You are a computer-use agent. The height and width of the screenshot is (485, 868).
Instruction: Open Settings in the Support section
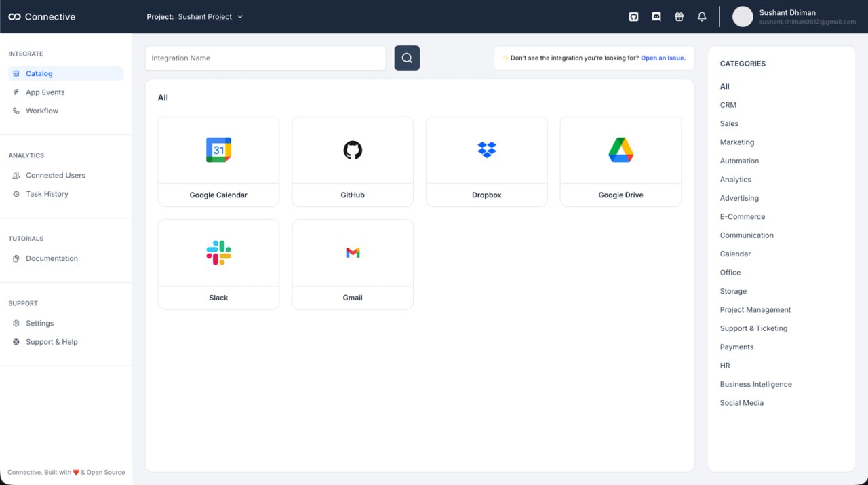tap(39, 324)
